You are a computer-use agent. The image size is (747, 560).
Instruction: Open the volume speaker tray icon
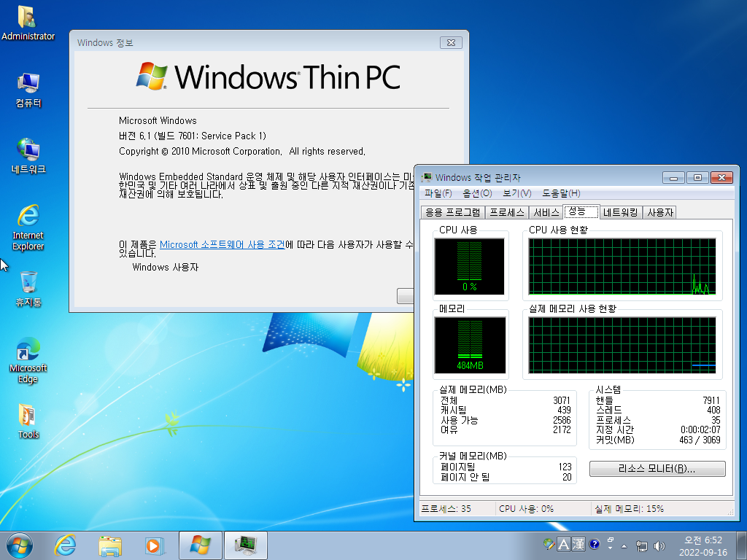click(x=659, y=545)
